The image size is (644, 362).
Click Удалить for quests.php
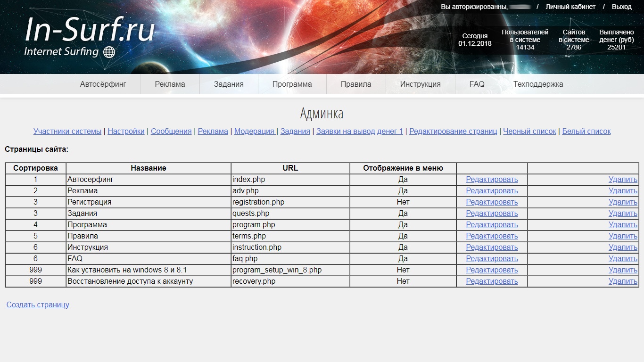pos(623,214)
